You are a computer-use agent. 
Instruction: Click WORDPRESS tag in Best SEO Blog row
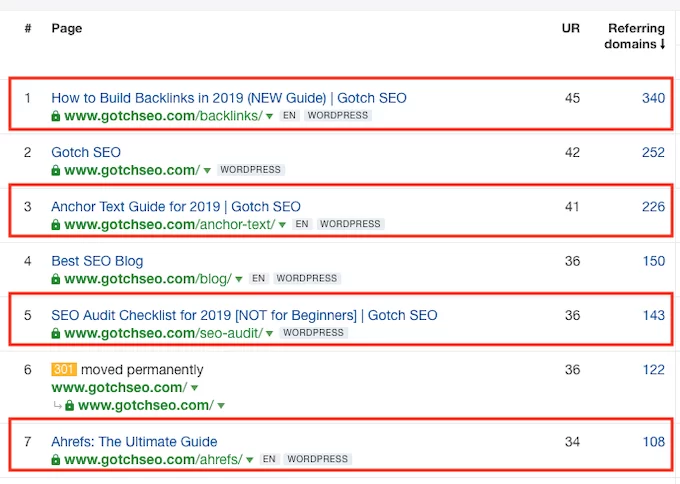click(307, 278)
